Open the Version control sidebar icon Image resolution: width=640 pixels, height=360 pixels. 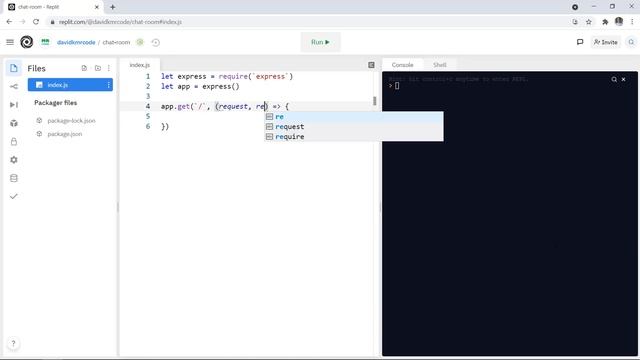tap(13, 87)
